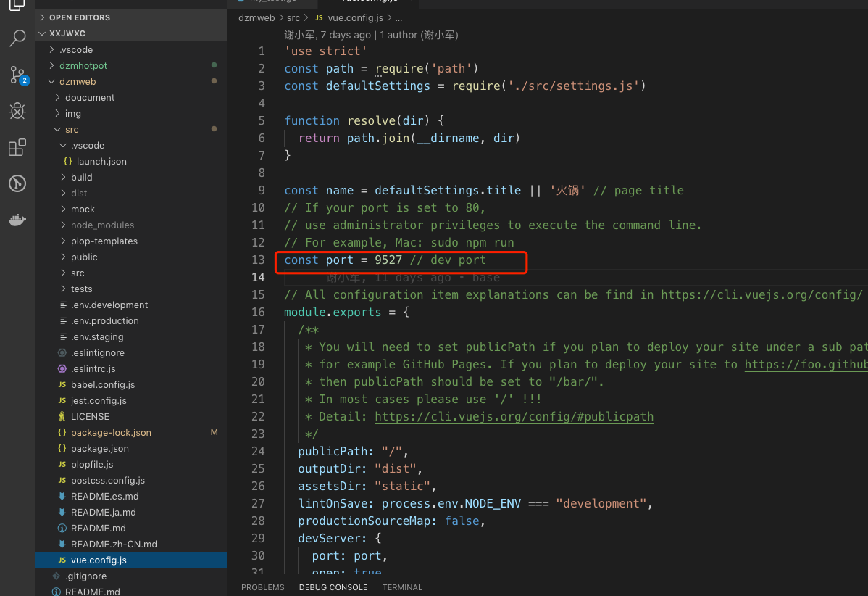Switch to the TERMINAL panel tab

click(x=402, y=587)
